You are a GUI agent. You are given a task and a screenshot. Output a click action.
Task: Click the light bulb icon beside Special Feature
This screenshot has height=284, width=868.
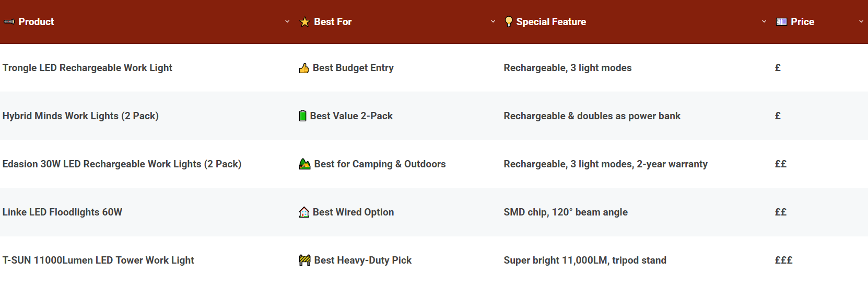(508, 22)
